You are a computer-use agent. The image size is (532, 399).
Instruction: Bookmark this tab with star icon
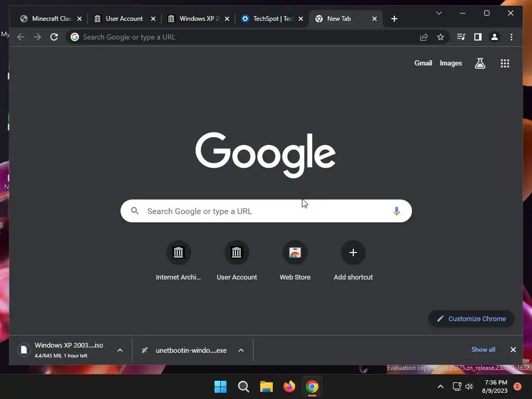click(441, 37)
